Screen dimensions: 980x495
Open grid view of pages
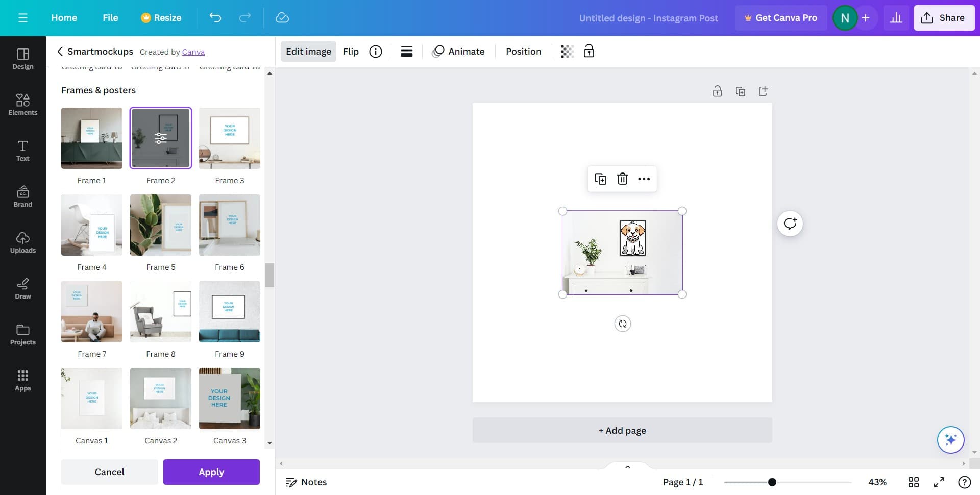tap(913, 482)
